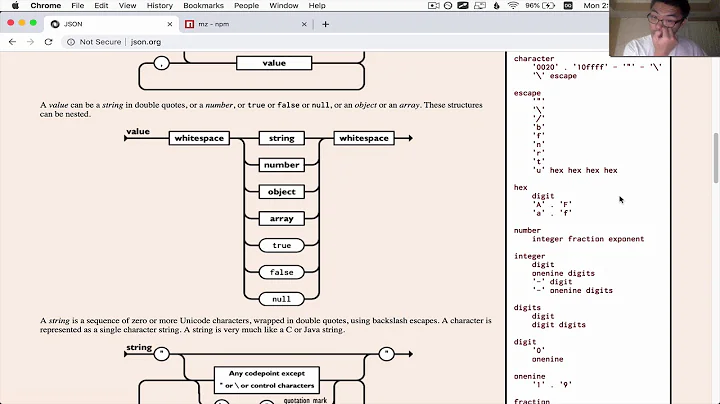Focus the json.org address bar
Screen dimensions: 720x404
146,42
